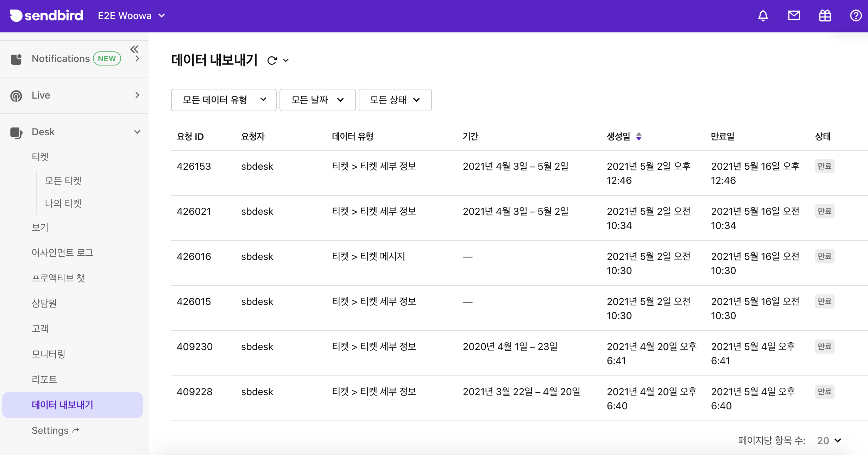Click the gift box icon

coord(825,15)
